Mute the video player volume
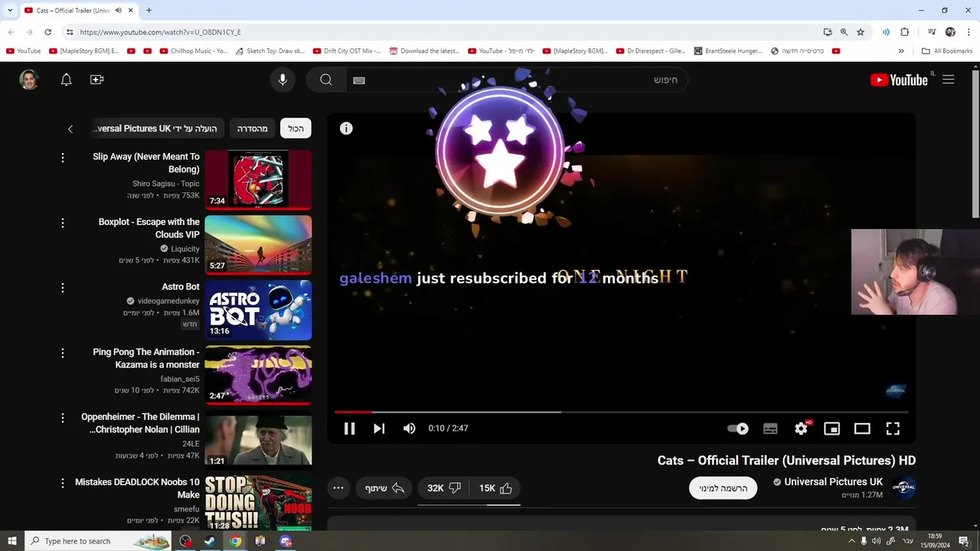This screenshot has width=980, height=551. coord(410,429)
